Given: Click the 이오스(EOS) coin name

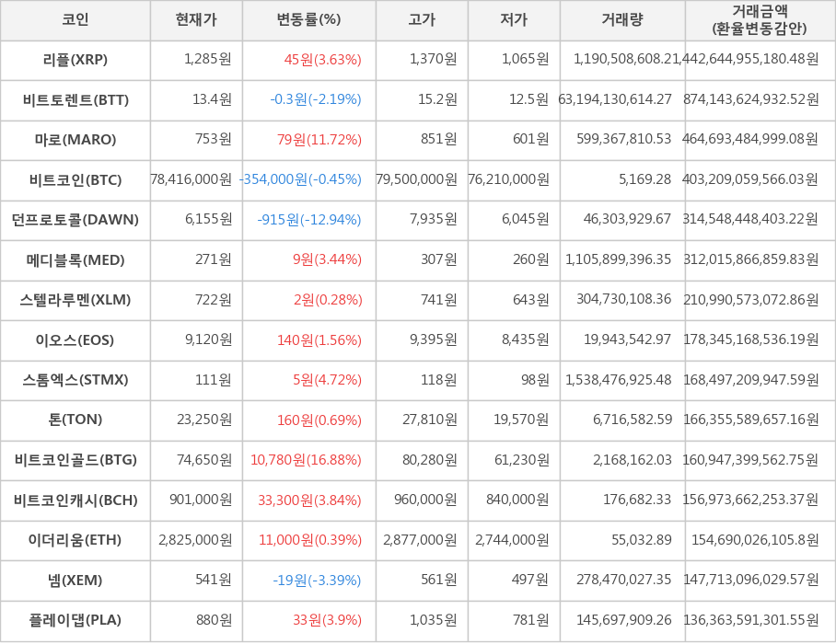Looking at the screenshot, I should 75,340.
